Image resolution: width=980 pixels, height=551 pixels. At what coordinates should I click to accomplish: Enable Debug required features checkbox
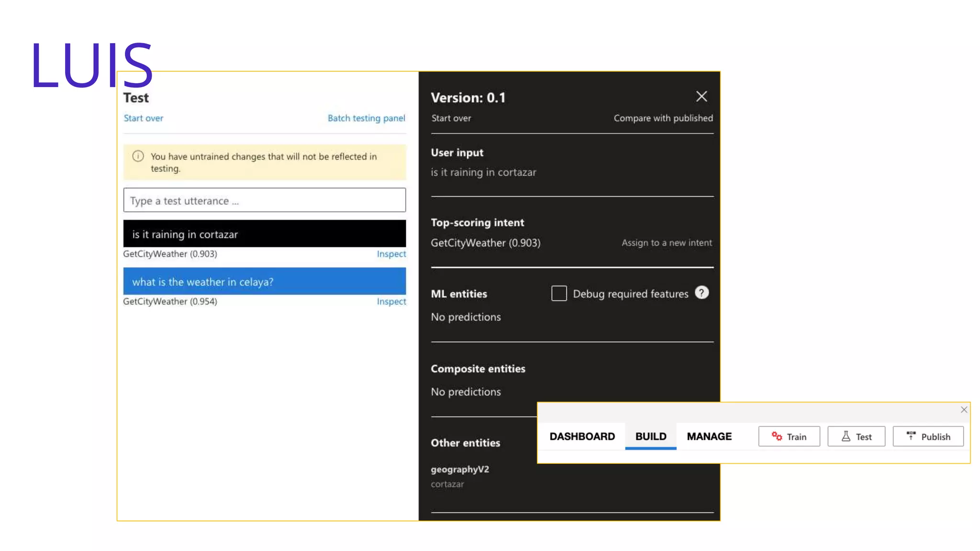[x=558, y=293]
